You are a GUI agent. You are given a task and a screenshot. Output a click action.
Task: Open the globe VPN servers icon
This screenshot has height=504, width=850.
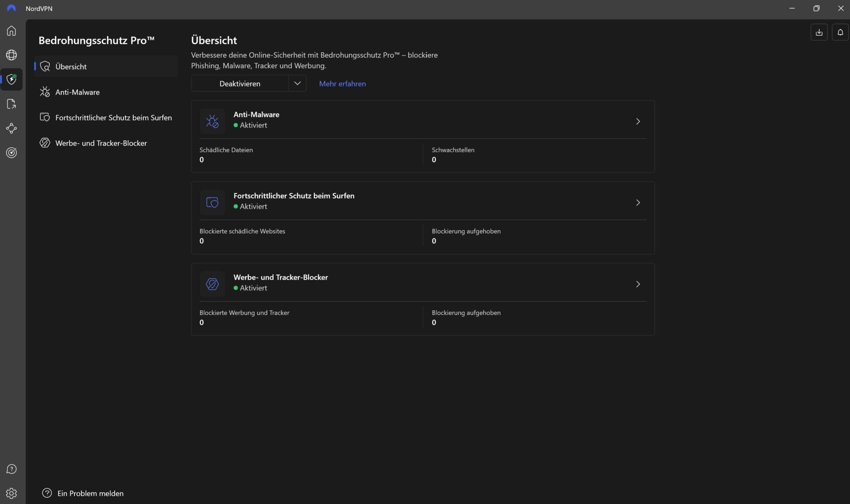click(x=12, y=55)
